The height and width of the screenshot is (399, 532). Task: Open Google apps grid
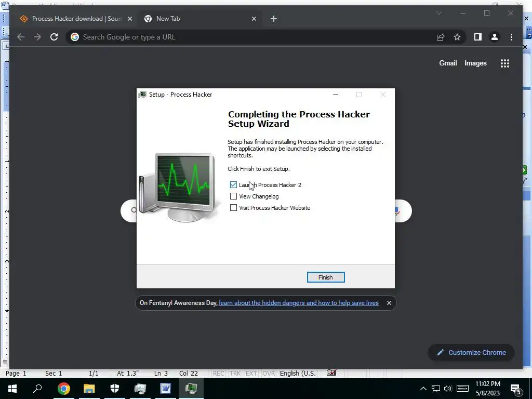point(505,63)
